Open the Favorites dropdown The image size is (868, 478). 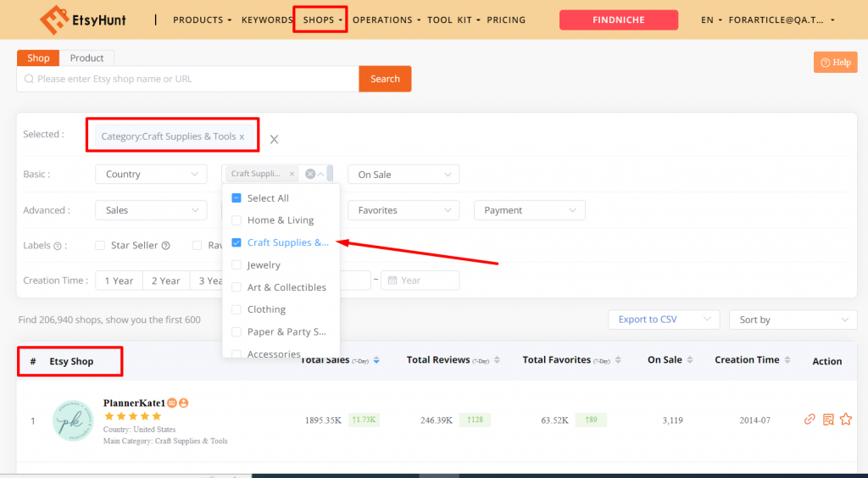pos(403,210)
